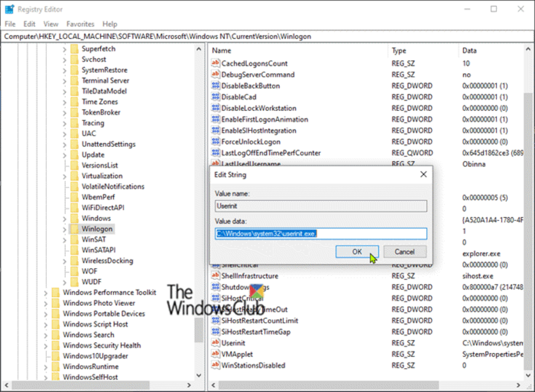Click the DisableBackButton DWORD value icon

[216, 86]
